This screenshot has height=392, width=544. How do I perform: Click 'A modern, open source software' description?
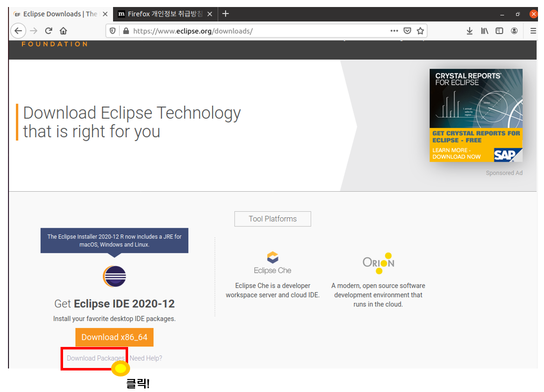click(x=378, y=295)
